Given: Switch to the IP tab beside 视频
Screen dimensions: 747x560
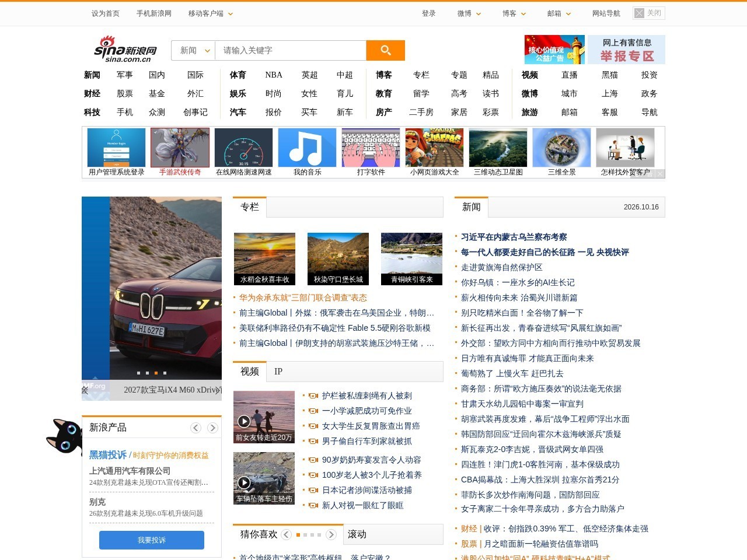Looking at the screenshot, I should 278,372.
